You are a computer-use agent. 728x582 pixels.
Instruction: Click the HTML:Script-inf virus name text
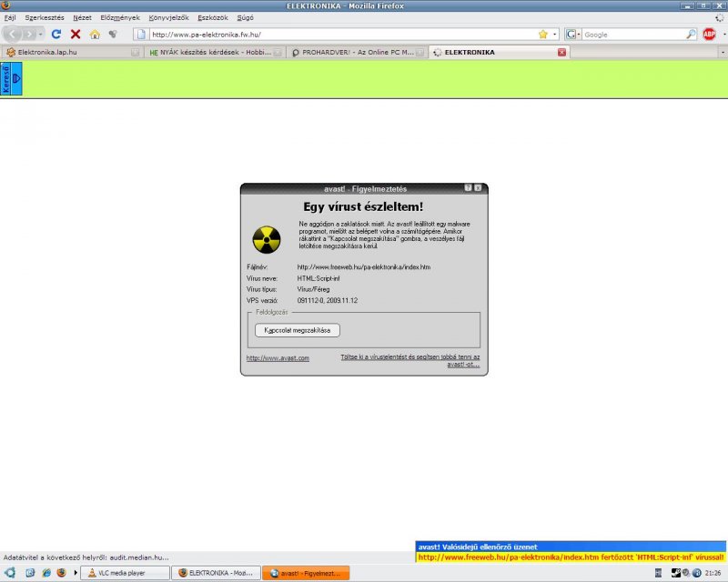(318, 278)
